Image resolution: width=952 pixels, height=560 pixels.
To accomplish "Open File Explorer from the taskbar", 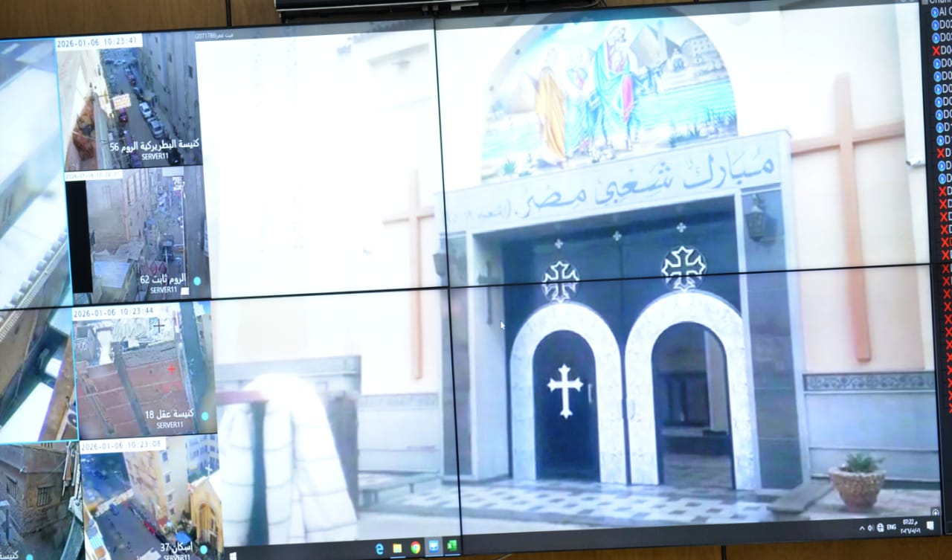I will tap(397, 548).
